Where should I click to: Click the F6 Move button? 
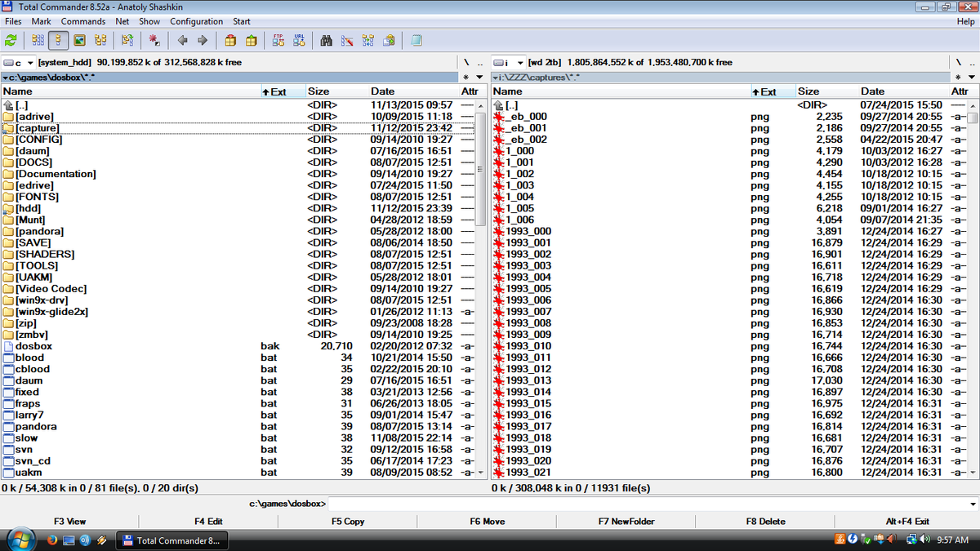488,521
